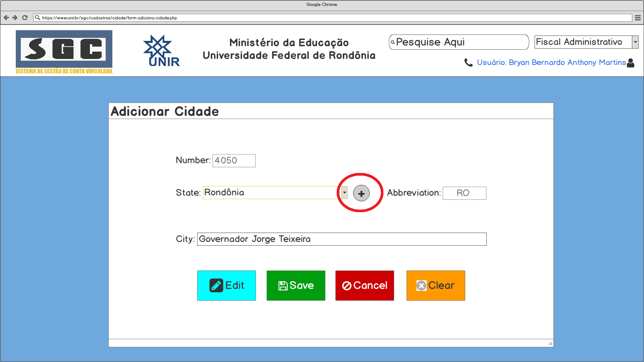Click the X icon on the Clear button
Screen dimensions: 644x362
tap(422, 285)
